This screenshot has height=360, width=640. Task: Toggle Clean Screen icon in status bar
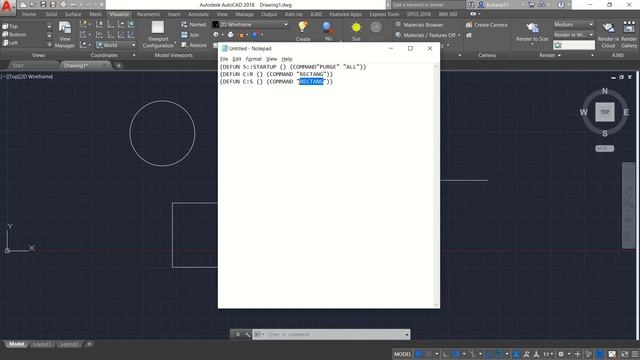point(624,354)
